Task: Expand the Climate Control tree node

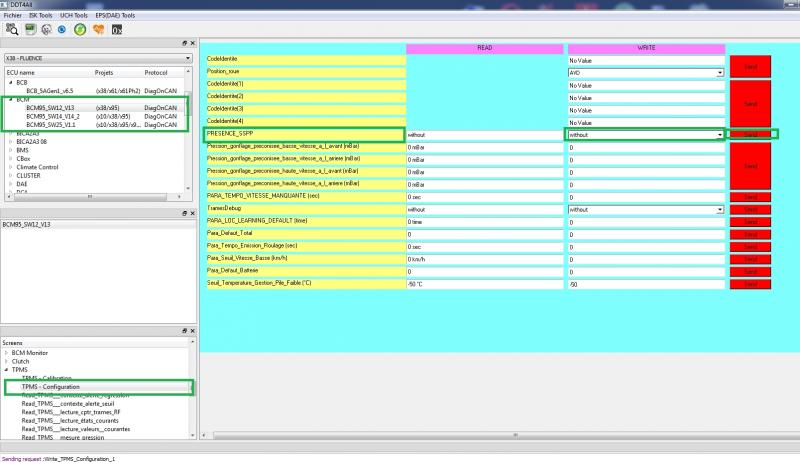Action: coord(11,167)
